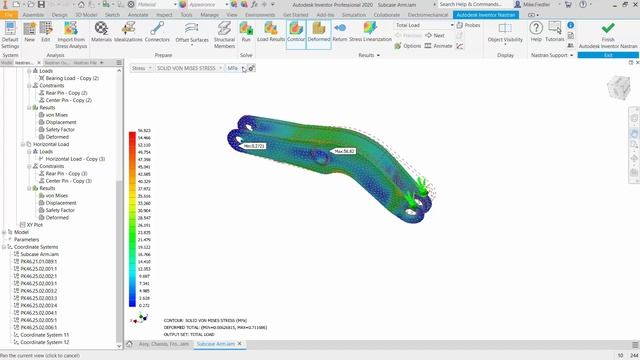
Task: Select Horizontal Load - Copy (3)
Action: point(75,159)
